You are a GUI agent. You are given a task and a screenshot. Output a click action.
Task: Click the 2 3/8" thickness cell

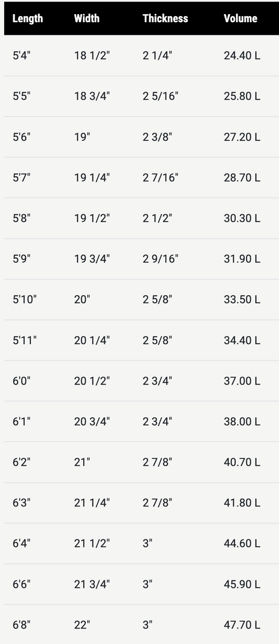point(158,137)
